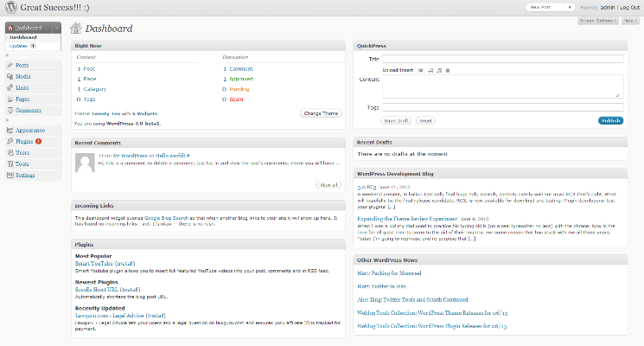This screenshot has height=346, width=644.
Task: Open the New Post dropdown arrow
Action: pyautogui.click(x=570, y=8)
